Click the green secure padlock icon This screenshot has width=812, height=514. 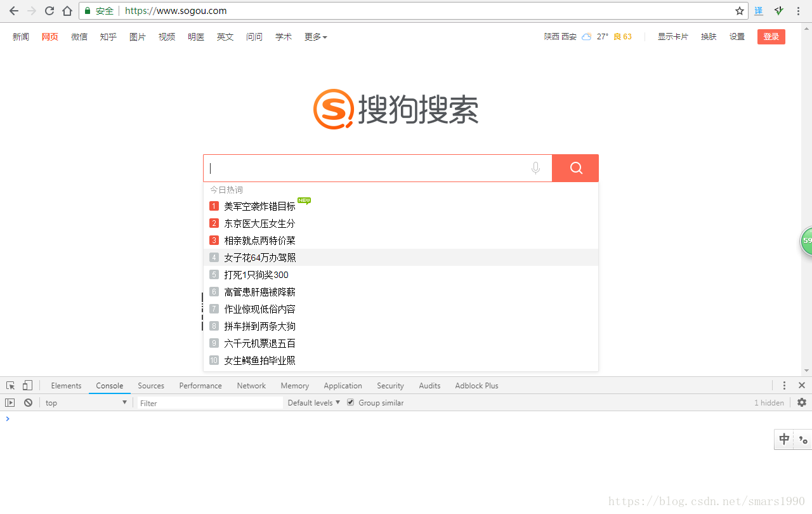click(x=88, y=11)
